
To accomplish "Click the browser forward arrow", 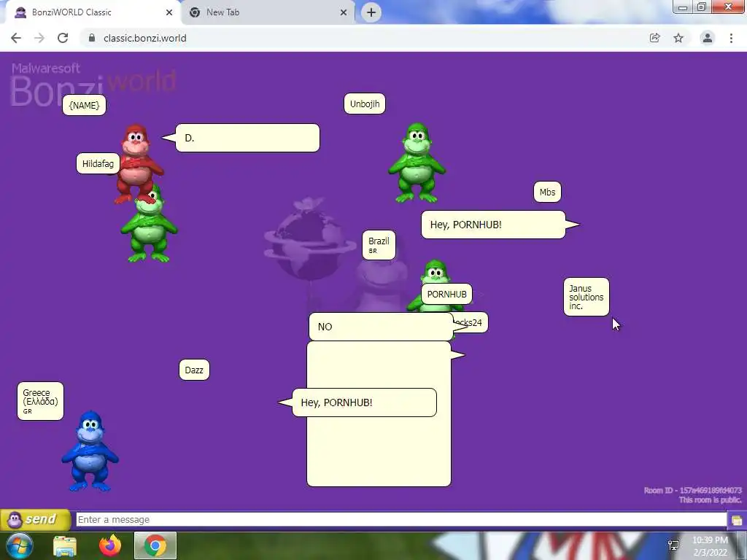I will (x=39, y=38).
